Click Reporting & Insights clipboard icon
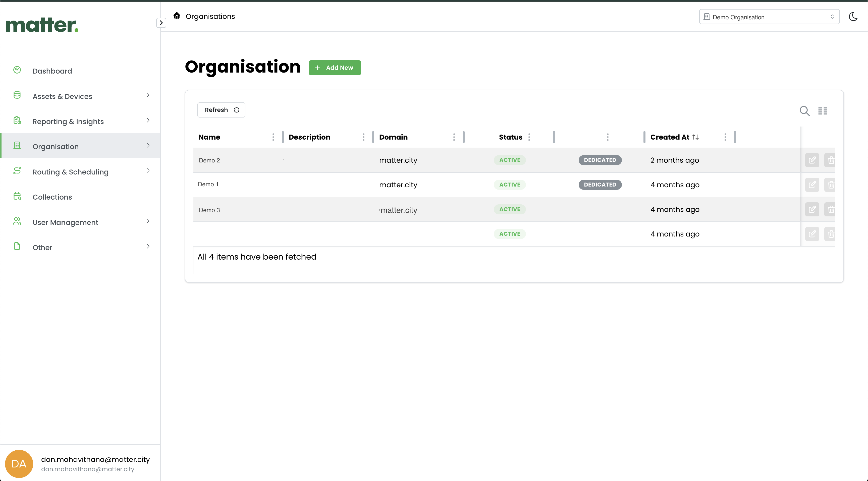Viewport: 868px width, 481px height. tap(17, 120)
